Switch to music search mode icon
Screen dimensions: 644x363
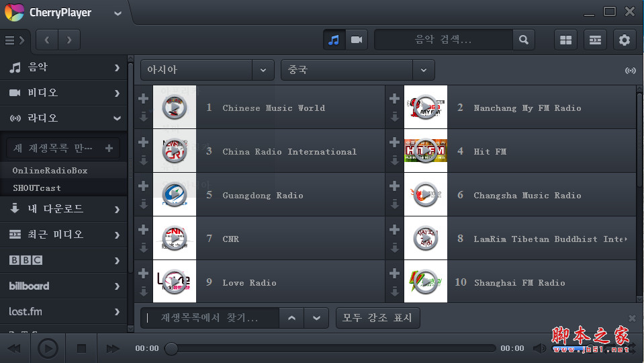pos(334,40)
